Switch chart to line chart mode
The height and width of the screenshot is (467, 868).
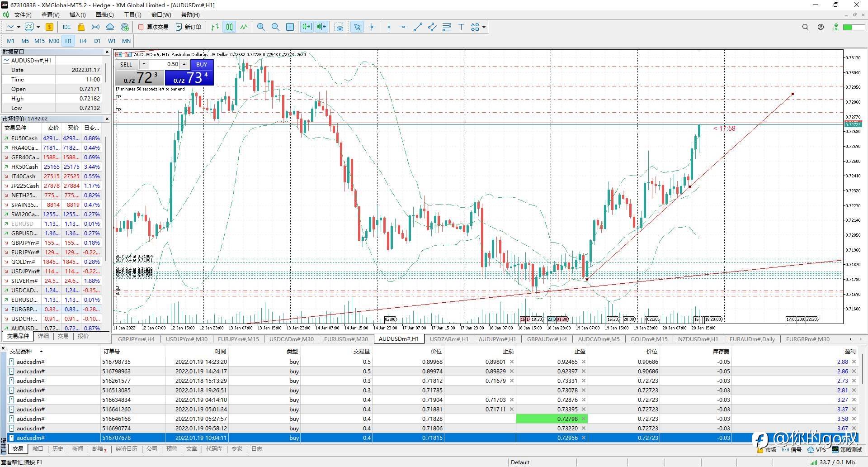pos(244,27)
